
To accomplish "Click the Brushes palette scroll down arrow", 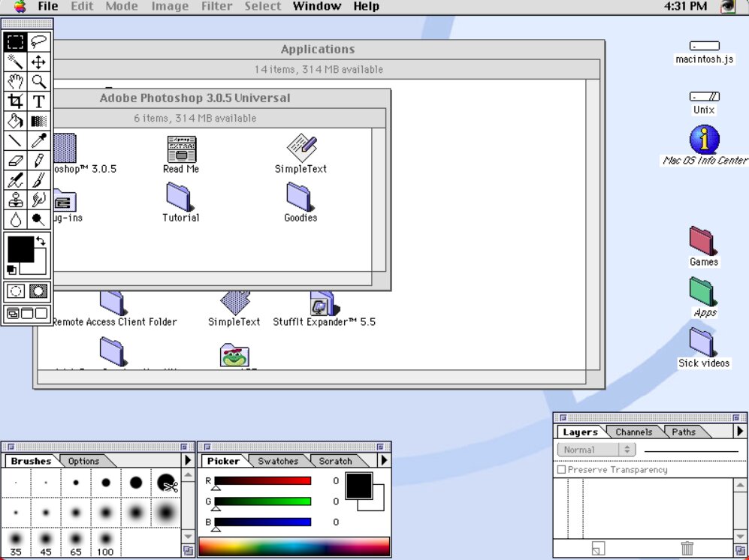I will tap(189, 537).
